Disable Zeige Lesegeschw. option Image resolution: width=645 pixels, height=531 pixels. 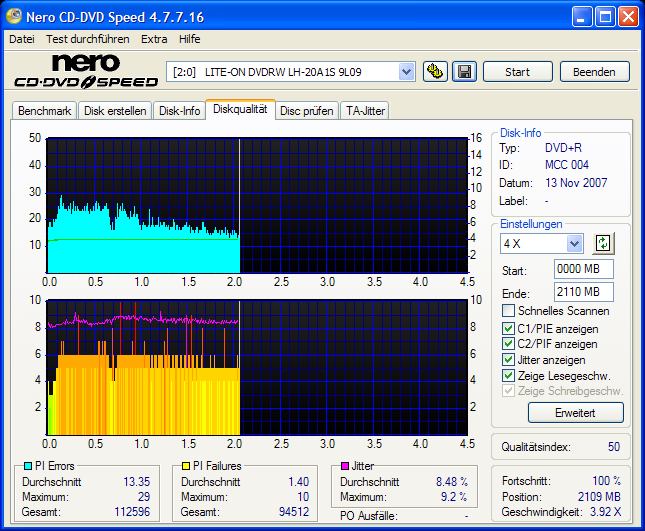pyautogui.click(x=509, y=376)
